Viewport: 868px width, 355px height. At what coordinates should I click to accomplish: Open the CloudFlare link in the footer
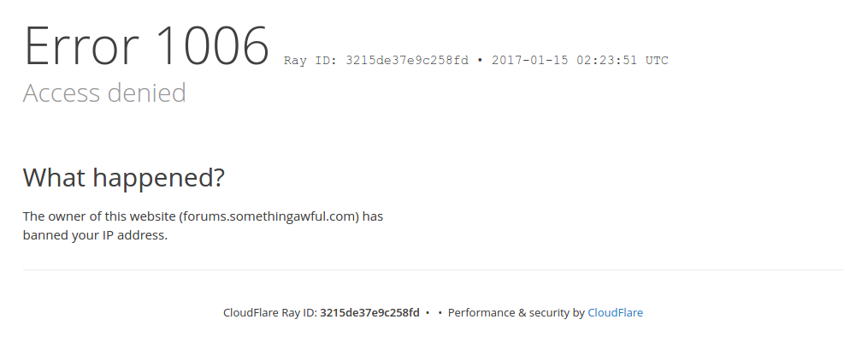[x=615, y=313]
